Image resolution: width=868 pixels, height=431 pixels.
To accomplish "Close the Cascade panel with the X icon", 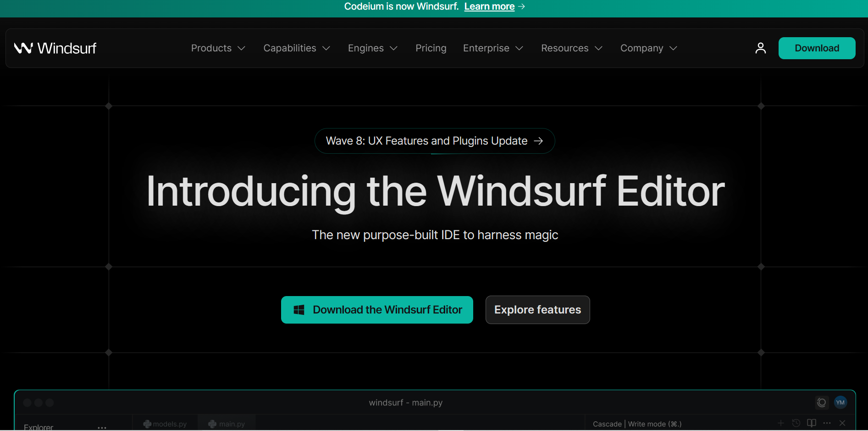I will (x=842, y=423).
